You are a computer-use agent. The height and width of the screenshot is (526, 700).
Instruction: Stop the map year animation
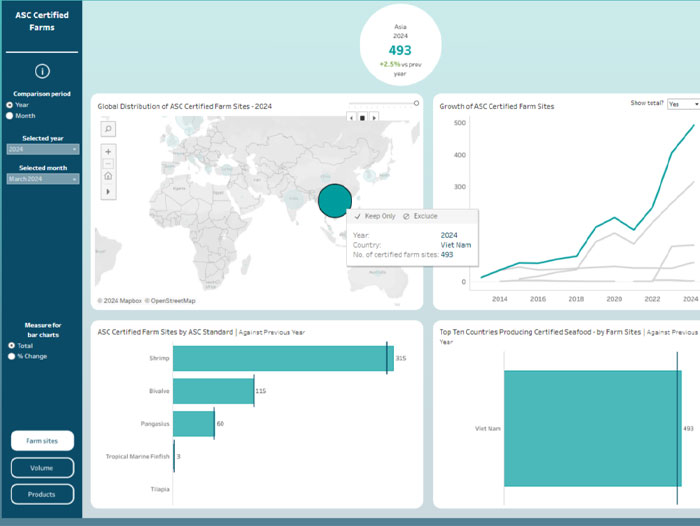point(363,117)
